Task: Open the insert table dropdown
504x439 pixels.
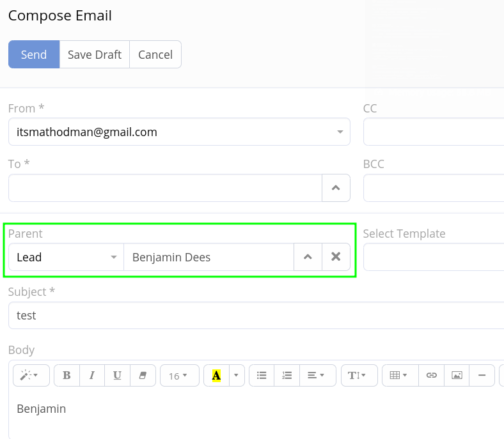Action: (398, 376)
